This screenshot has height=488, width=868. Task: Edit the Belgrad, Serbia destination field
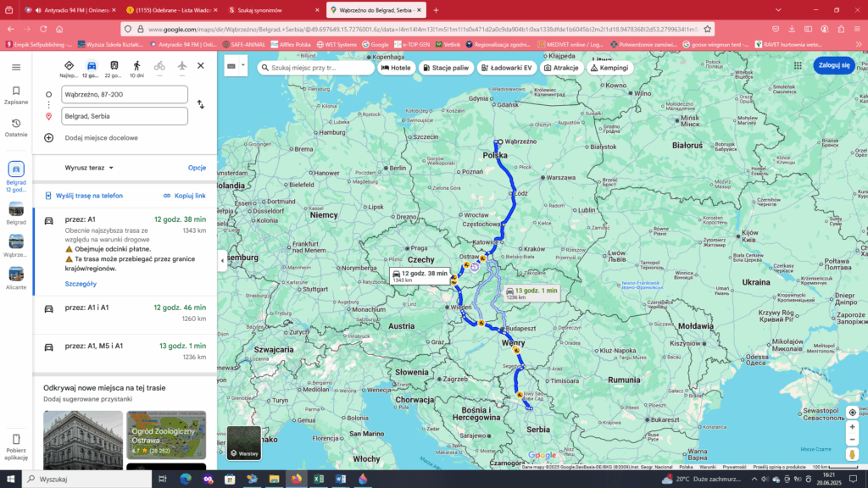(x=125, y=116)
